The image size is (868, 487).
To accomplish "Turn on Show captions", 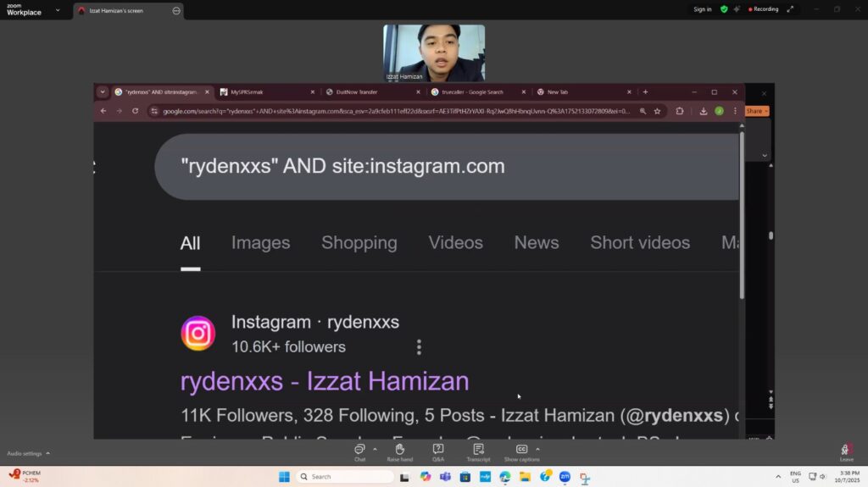I will tap(521, 451).
